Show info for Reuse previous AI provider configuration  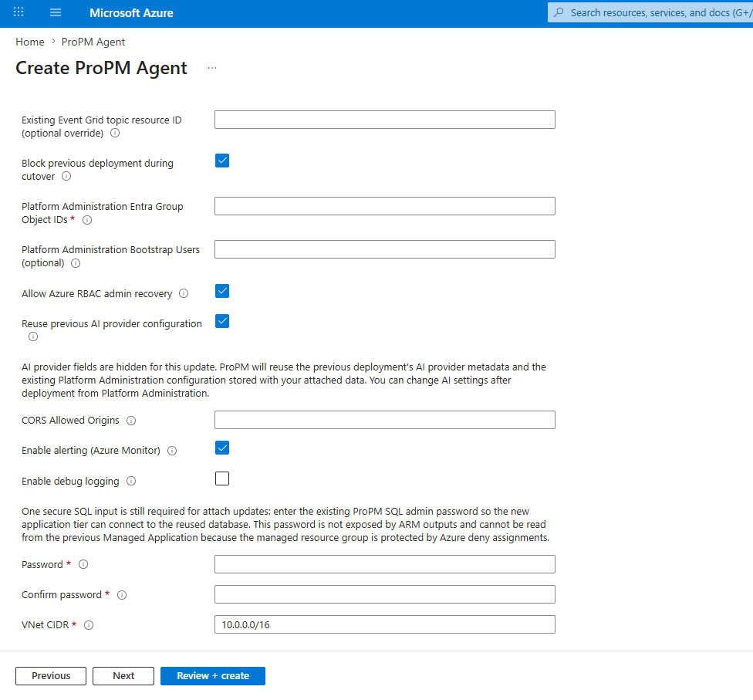tap(33, 336)
